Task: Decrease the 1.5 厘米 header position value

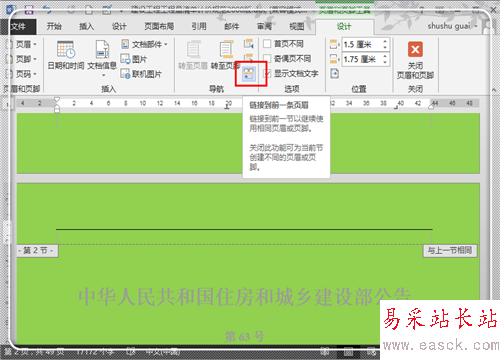Action: (x=385, y=47)
